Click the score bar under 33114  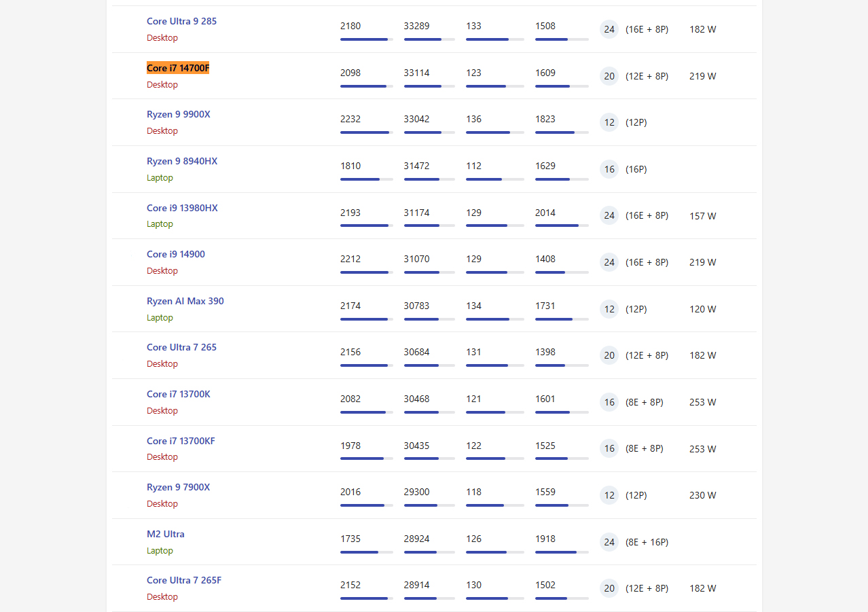[x=429, y=86]
